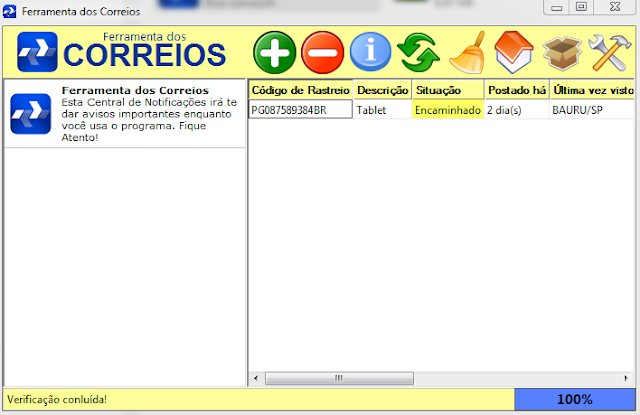This screenshot has width=640, height=415.
Task: Maximize the Ferramenta dos Correios window
Action: [581, 7]
